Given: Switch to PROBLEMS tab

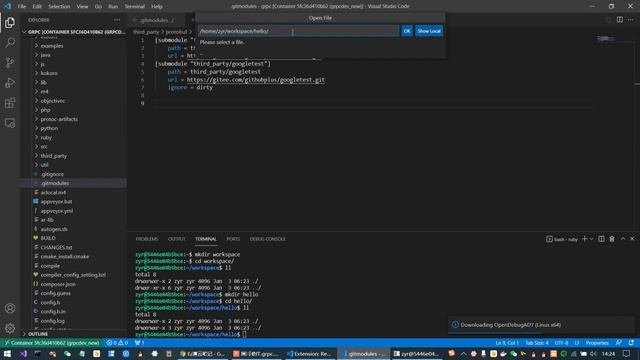Looking at the screenshot, I should (x=147, y=239).
